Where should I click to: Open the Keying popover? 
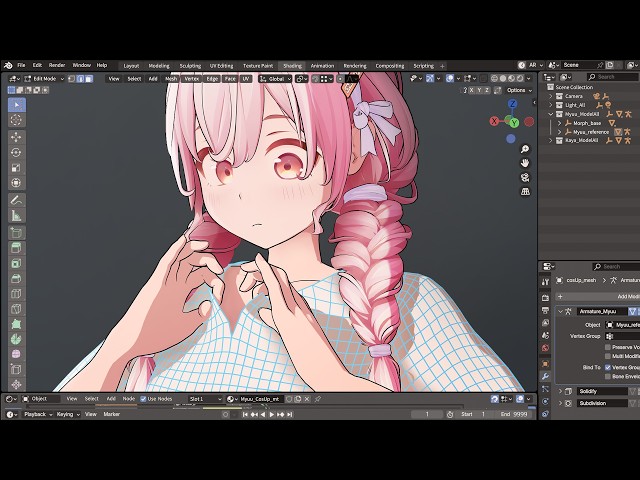68,414
